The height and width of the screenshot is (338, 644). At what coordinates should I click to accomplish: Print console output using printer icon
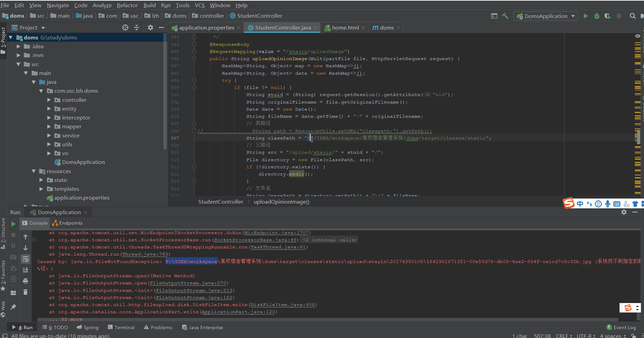click(25, 281)
